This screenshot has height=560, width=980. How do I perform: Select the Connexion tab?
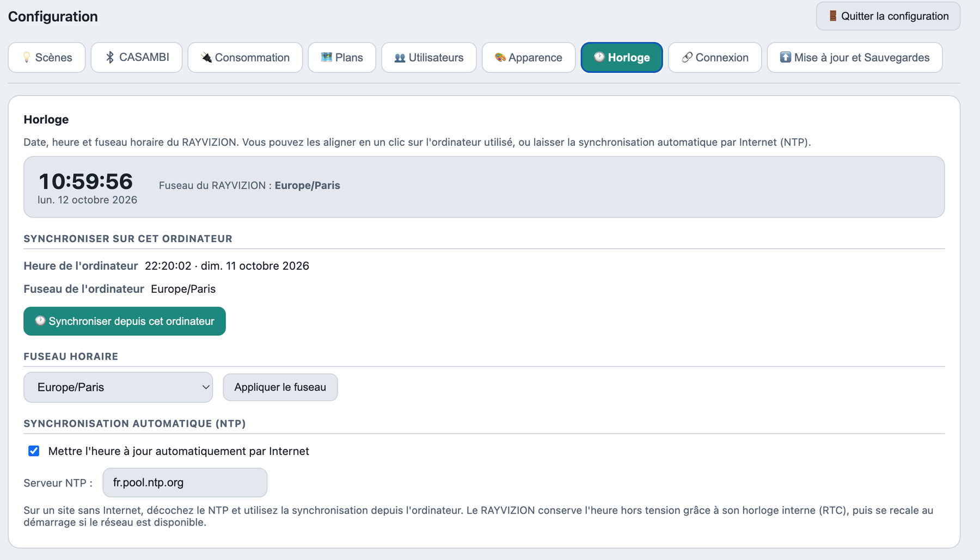[715, 57]
